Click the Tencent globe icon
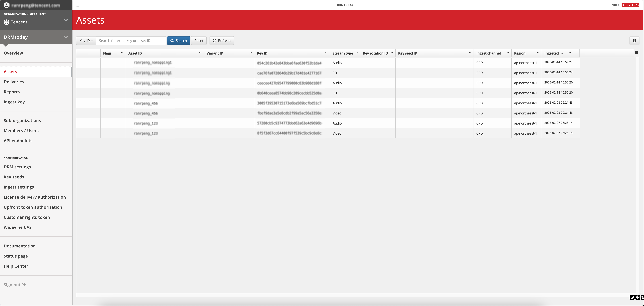The width and height of the screenshot is (644, 306). tap(7, 22)
